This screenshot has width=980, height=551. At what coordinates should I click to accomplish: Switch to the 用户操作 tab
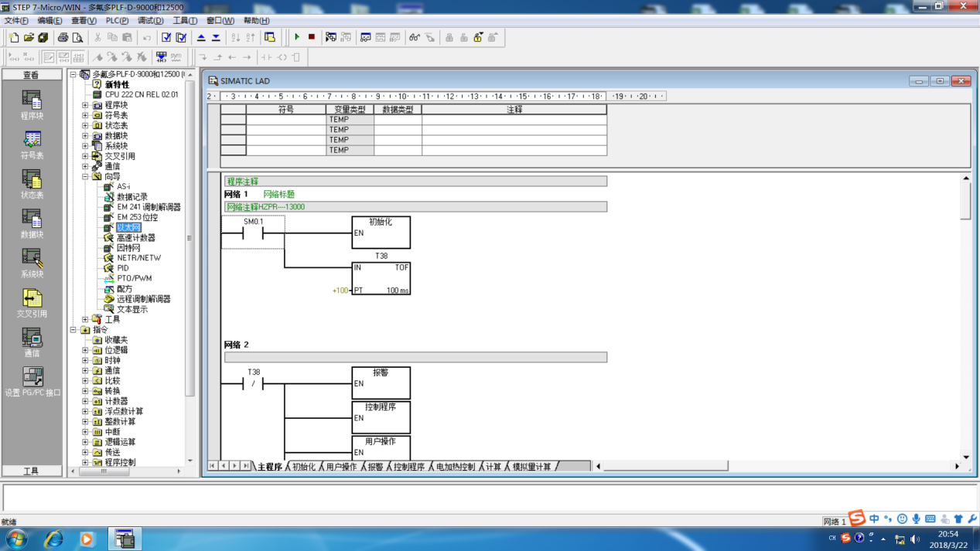click(341, 467)
